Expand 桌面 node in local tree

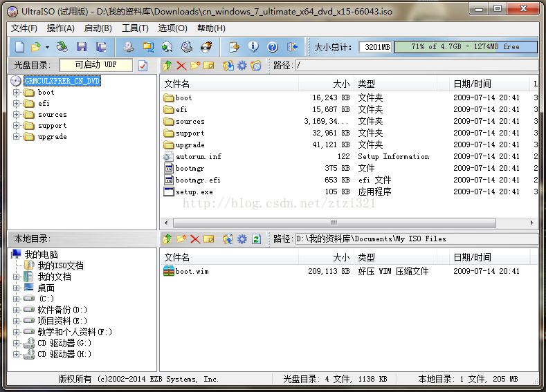[x=16, y=288]
